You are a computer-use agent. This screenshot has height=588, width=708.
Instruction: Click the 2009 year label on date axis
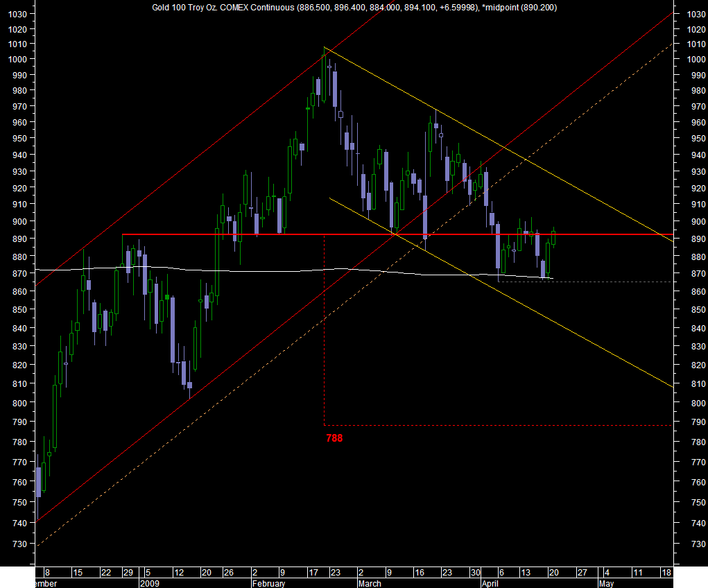tap(150, 583)
